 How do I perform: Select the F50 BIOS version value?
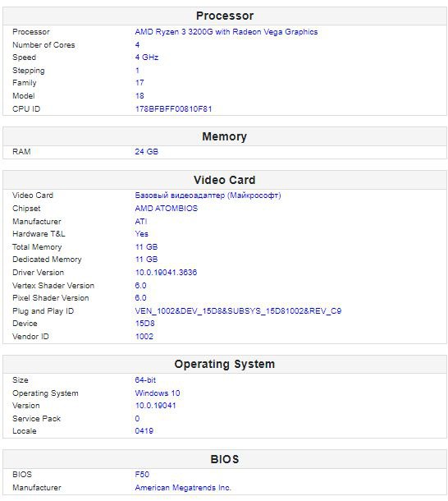(x=142, y=474)
